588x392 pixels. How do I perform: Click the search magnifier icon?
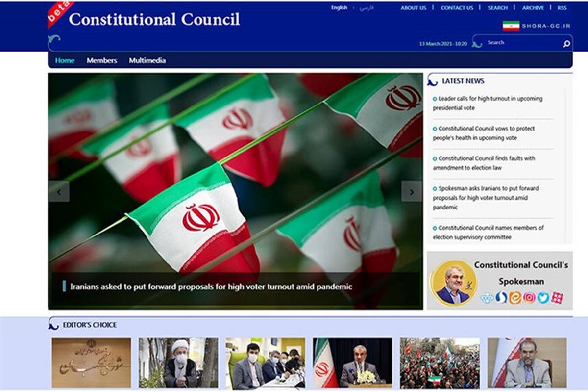click(x=566, y=44)
